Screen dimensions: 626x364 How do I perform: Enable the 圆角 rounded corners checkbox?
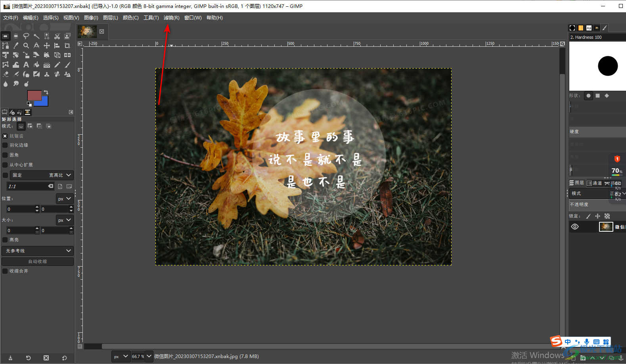coord(5,155)
